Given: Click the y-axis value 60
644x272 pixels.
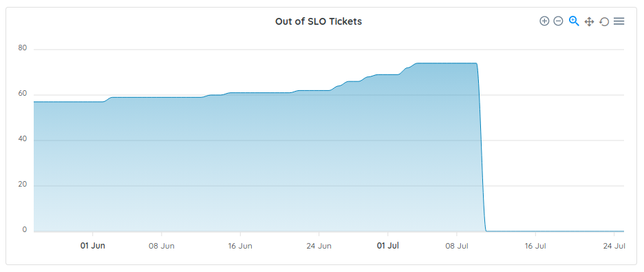Looking at the screenshot, I should 23,94.
